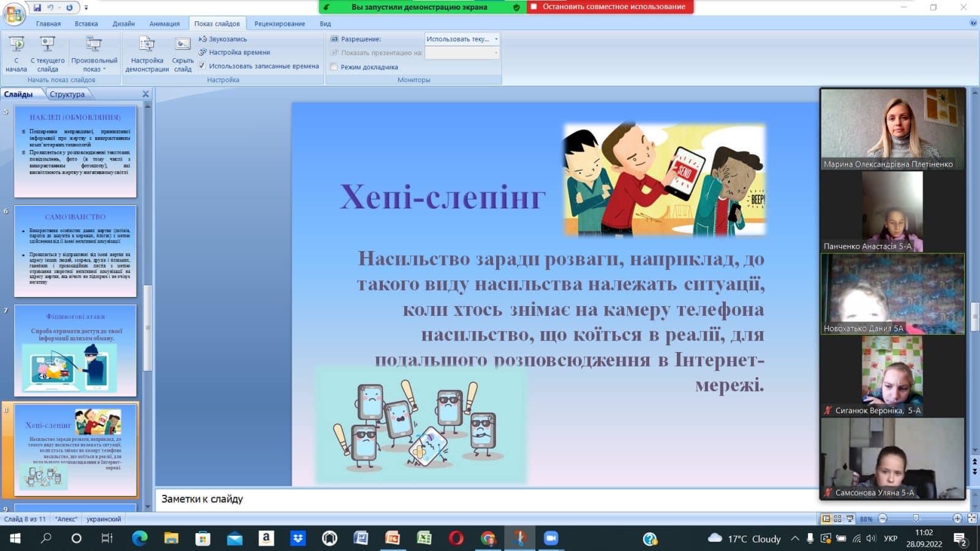Zoom in with the plus button

[x=957, y=519]
